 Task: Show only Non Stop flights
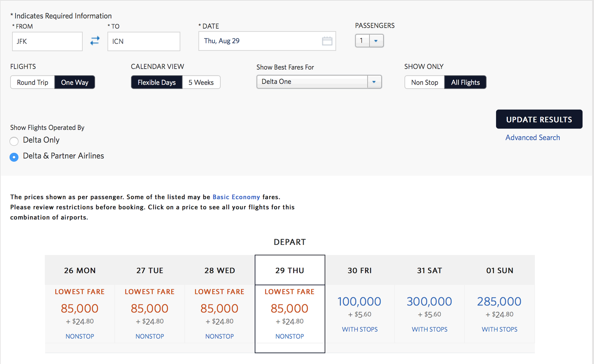click(x=425, y=82)
